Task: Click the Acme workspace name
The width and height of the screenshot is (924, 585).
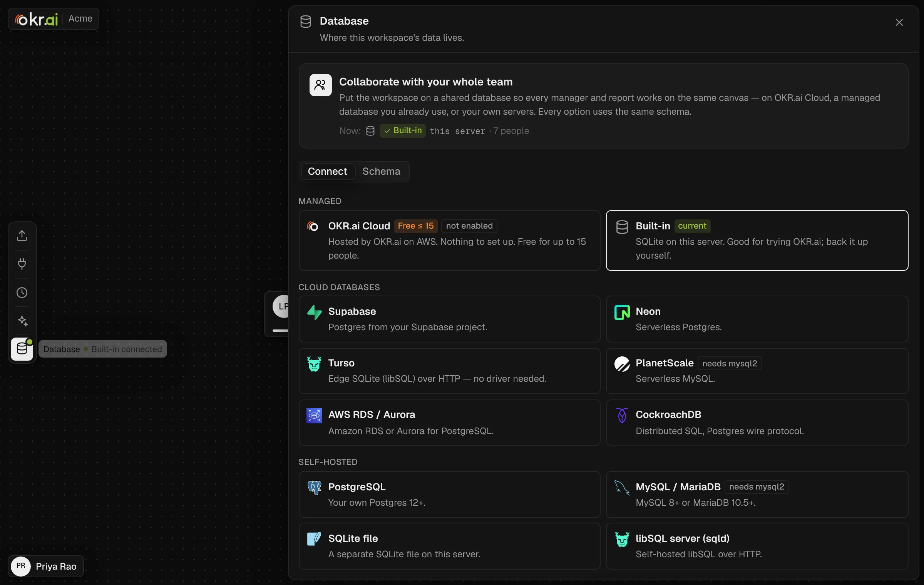Action: (80, 18)
